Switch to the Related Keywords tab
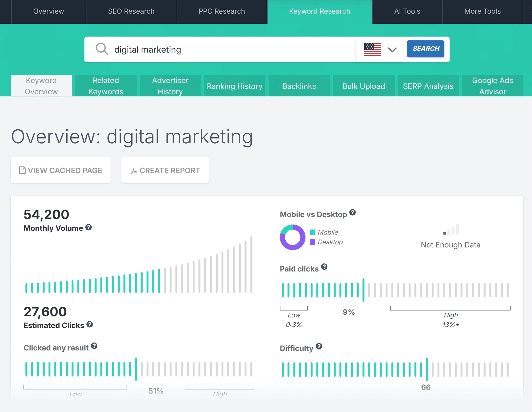Viewport: 532px width, 412px height. pos(105,86)
